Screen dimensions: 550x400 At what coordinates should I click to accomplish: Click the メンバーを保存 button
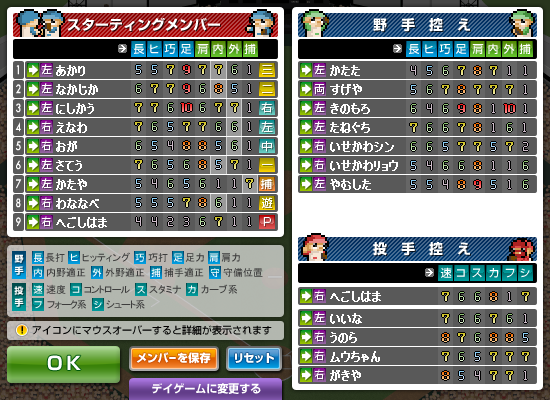pyautogui.click(x=174, y=359)
